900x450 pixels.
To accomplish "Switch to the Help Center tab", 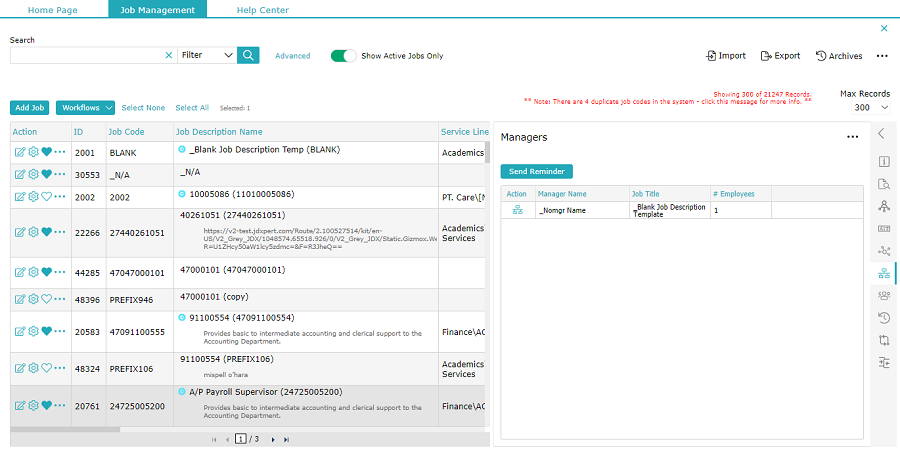I will 263,10.
